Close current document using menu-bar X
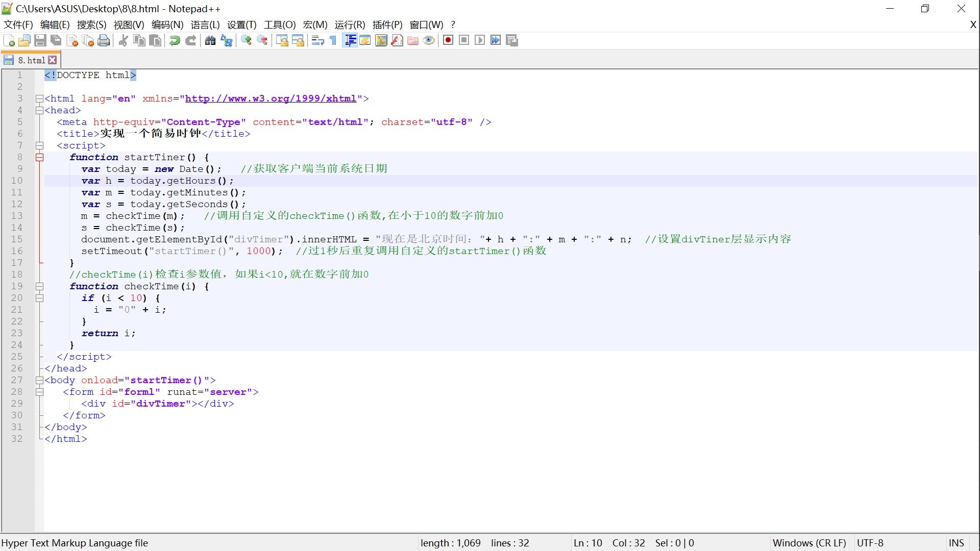Image resolution: width=980 pixels, height=551 pixels. (973, 24)
